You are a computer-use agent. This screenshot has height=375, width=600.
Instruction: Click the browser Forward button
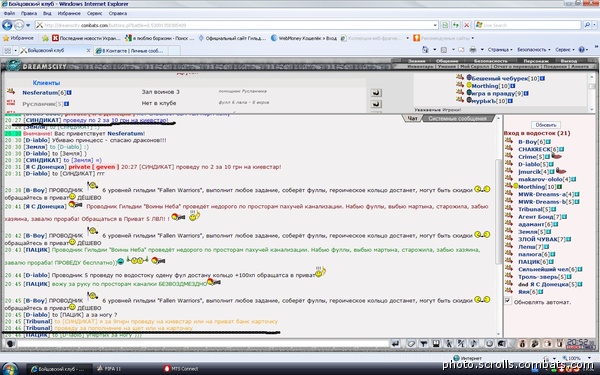pos(19,25)
